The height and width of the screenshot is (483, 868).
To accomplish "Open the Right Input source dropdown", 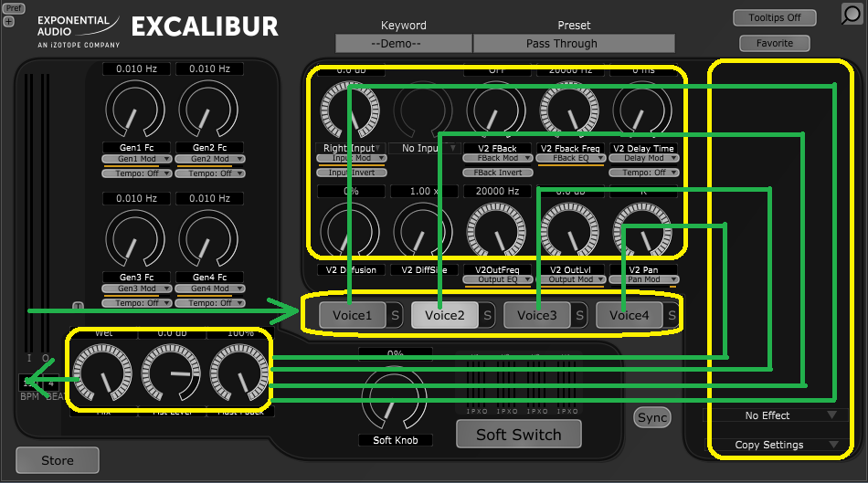I will (x=351, y=148).
